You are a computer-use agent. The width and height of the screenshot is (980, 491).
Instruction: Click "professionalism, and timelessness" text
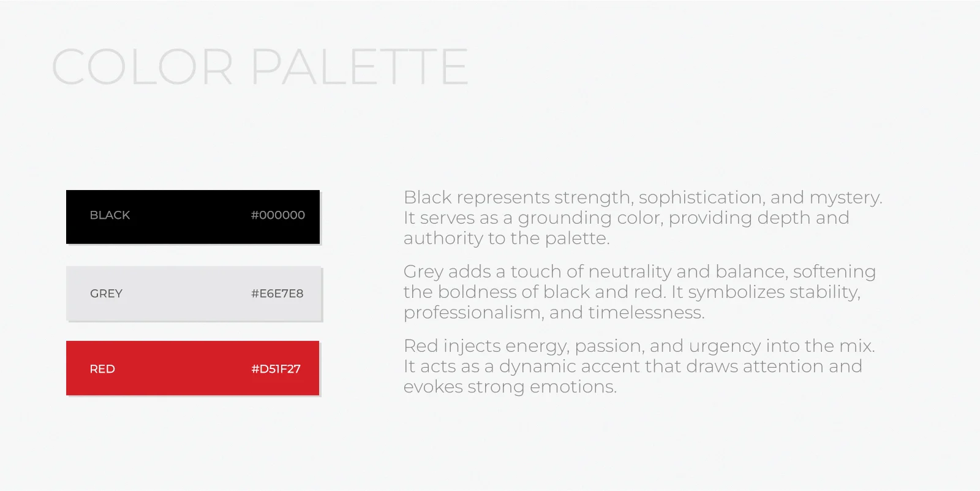coord(554,313)
